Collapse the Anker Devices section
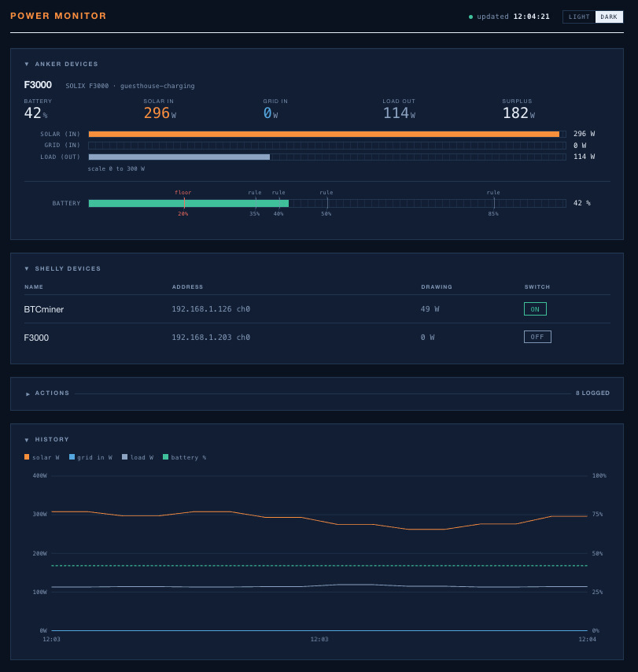Viewport: 638px width, 672px height. (x=27, y=64)
